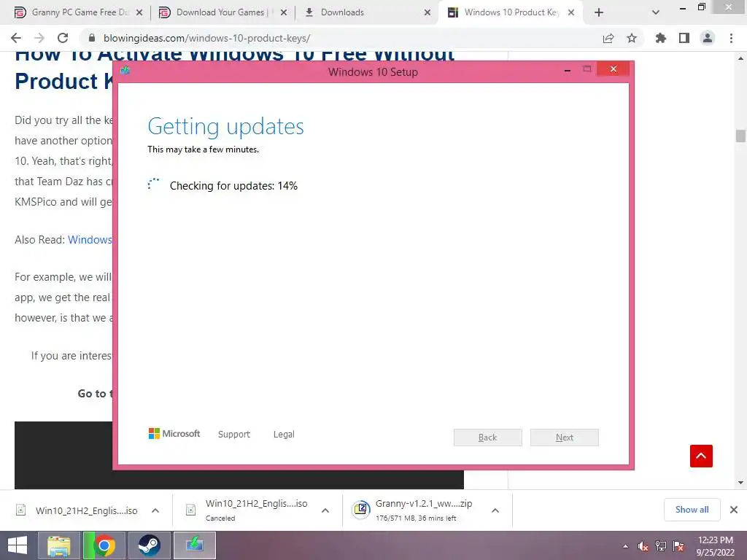
Task: Close the downloads bar
Action: coord(734,510)
